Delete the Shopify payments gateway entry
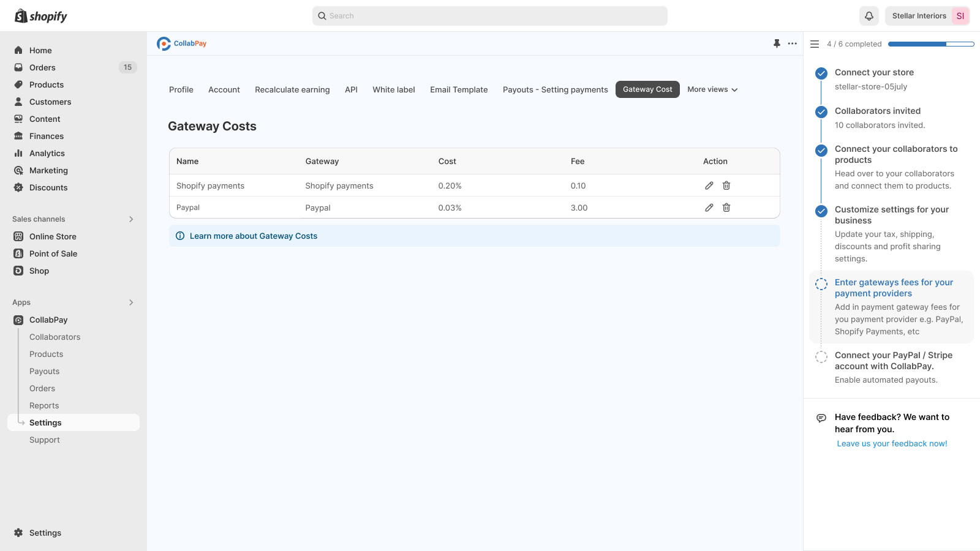Viewport: 980px width, 551px height. tap(726, 186)
